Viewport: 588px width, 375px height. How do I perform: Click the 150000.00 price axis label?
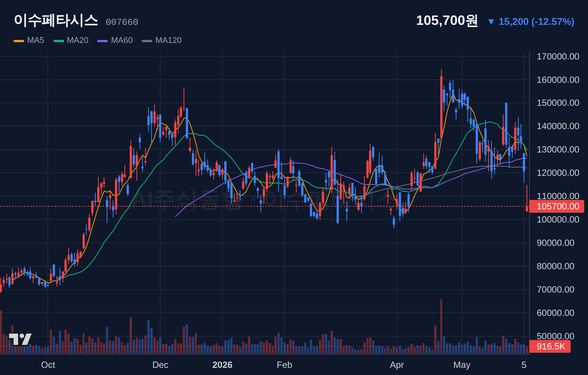[x=558, y=103]
